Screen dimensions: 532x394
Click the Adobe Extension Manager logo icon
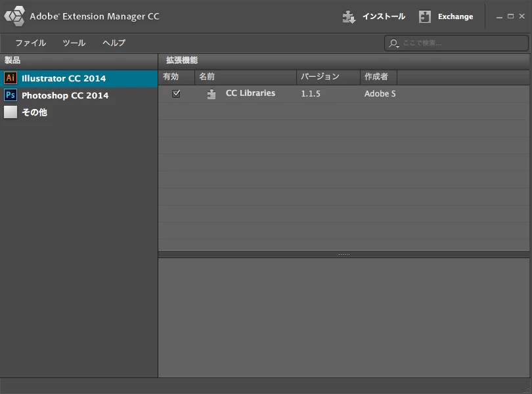(14, 16)
